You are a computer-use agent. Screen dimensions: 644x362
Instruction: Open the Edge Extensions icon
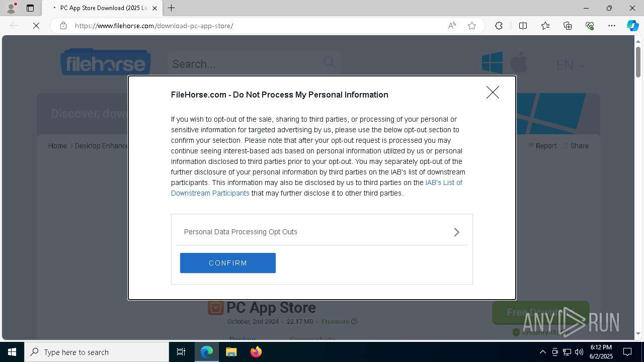pyautogui.click(x=499, y=26)
